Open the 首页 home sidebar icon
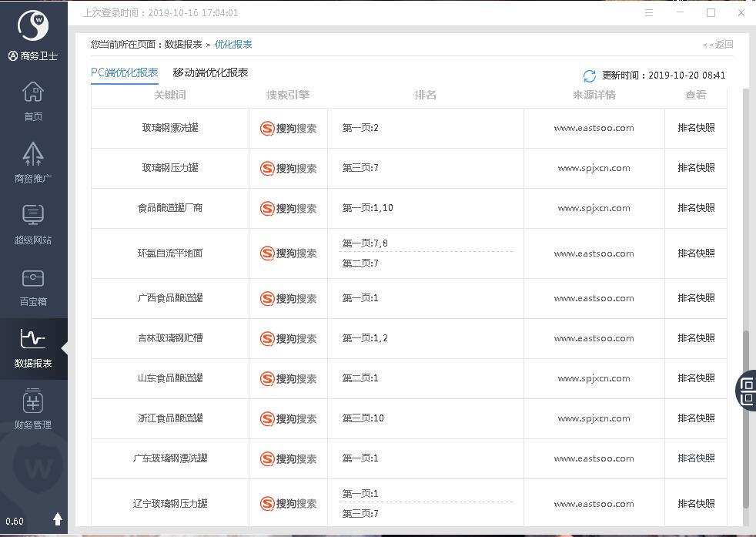The height and width of the screenshot is (537, 756). tap(33, 101)
